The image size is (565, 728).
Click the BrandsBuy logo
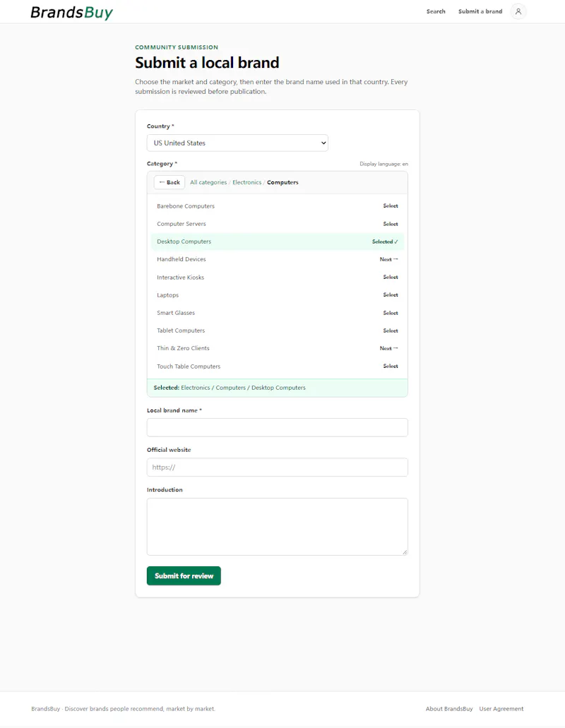coord(71,12)
